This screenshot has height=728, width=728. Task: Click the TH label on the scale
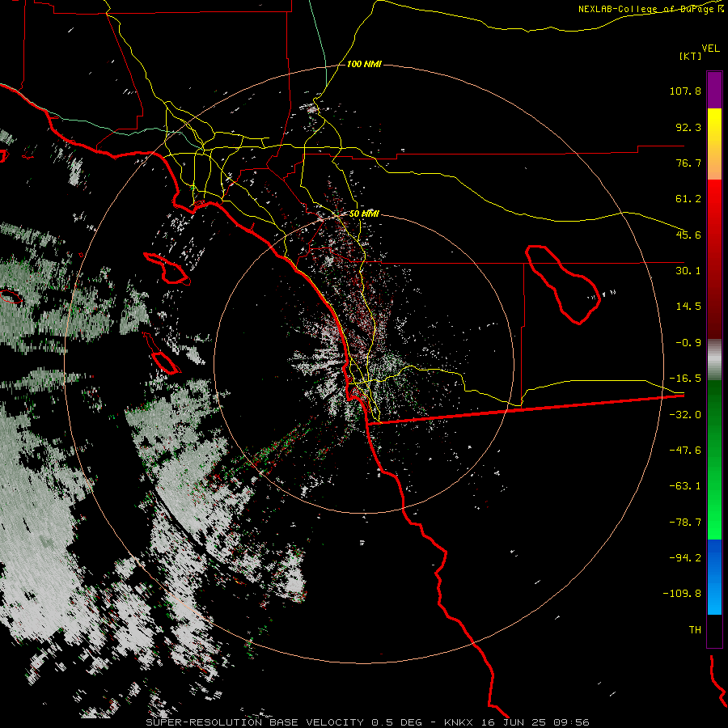pyautogui.click(x=695, y=630)
